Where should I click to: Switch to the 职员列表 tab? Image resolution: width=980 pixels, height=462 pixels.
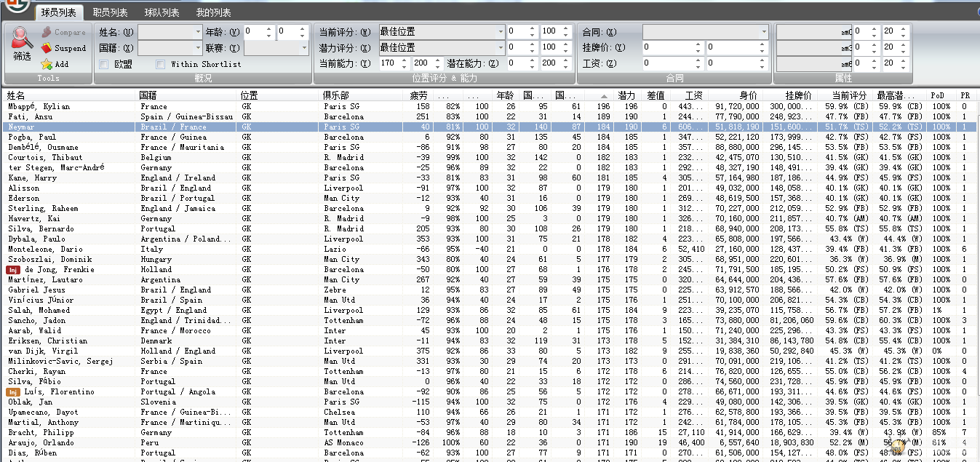[x=111, y=12]
